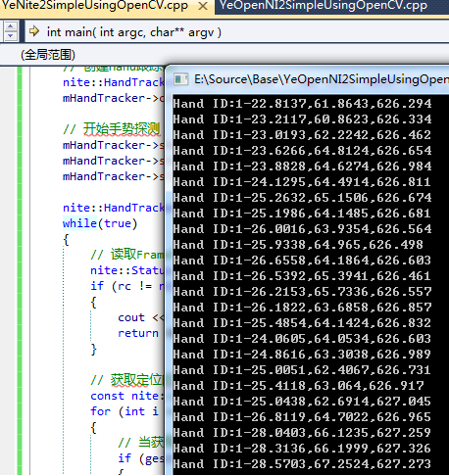Viewport: 449px width, 476px height.
Task: Click the 'if (rc !=' code line
Action: [126, 286]
